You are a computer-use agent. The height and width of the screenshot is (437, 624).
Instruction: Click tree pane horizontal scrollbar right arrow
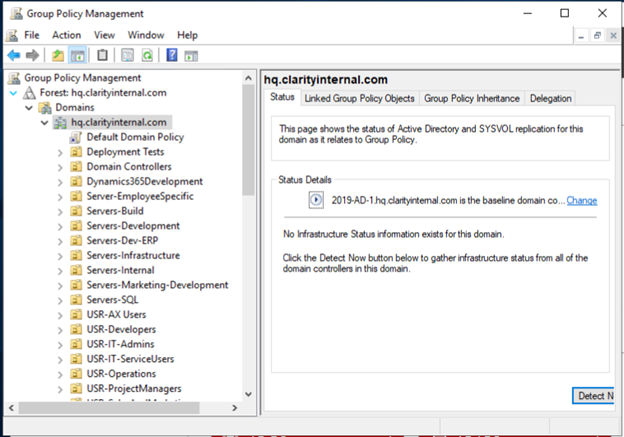[x=234, y=408]
